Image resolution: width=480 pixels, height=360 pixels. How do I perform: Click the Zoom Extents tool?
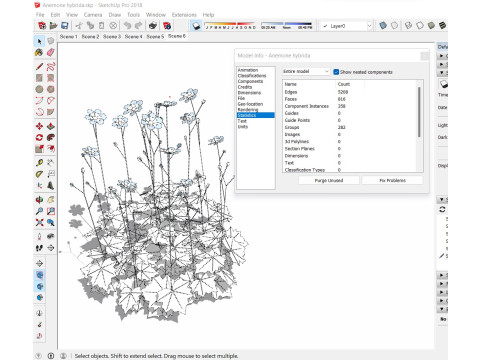39,222
